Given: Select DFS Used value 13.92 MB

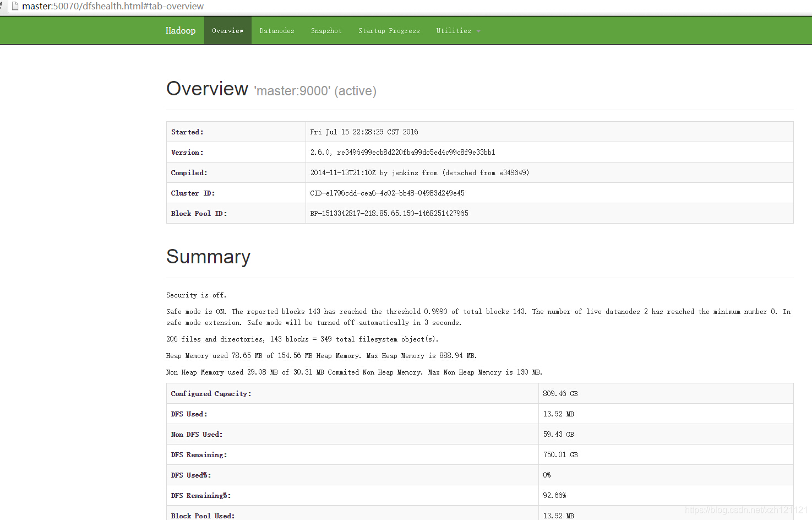Looking at the screenshot, I should (558, 414).
